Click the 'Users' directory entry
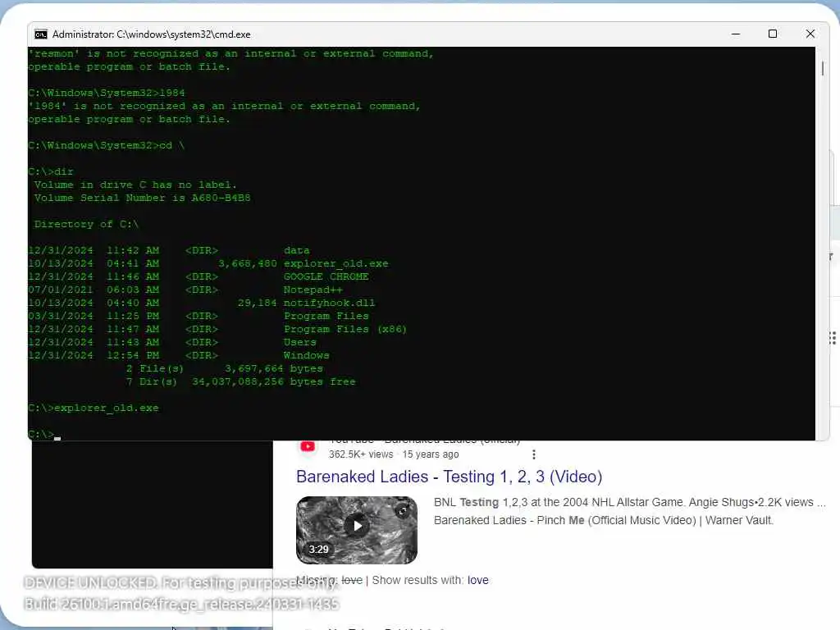This screenshot has height=630, width=840. [300, 342]
